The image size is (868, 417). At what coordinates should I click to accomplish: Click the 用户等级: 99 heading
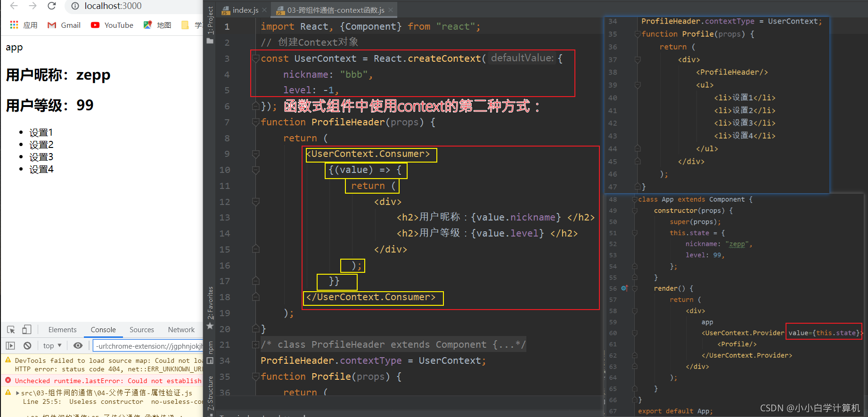tap(49, 105)
